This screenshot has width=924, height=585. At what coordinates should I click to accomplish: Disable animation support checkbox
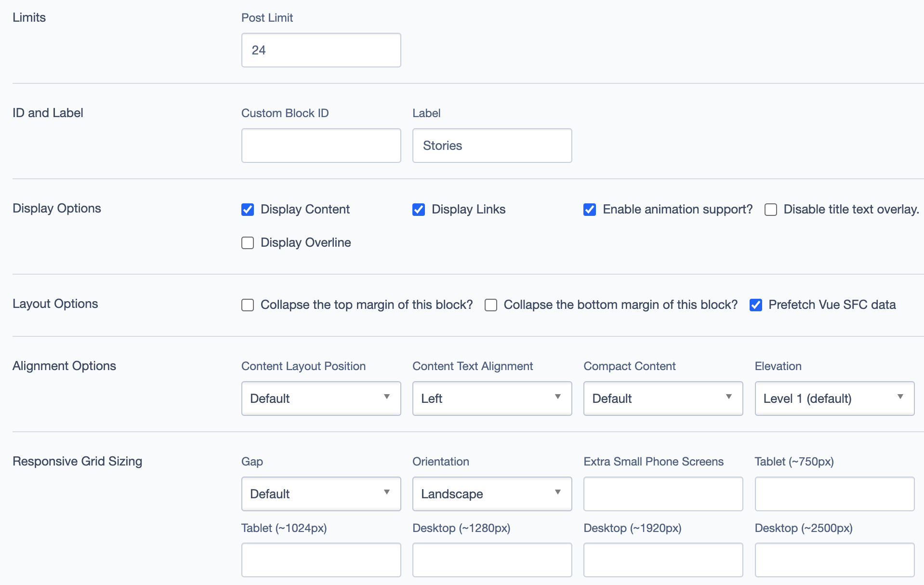click(x=590, y=210)
